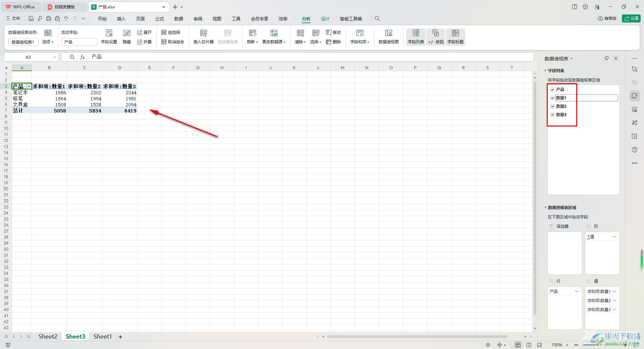Switch to Sheet1 tab
The width and height of the screenshot is (644, 349).
(103, 337)
